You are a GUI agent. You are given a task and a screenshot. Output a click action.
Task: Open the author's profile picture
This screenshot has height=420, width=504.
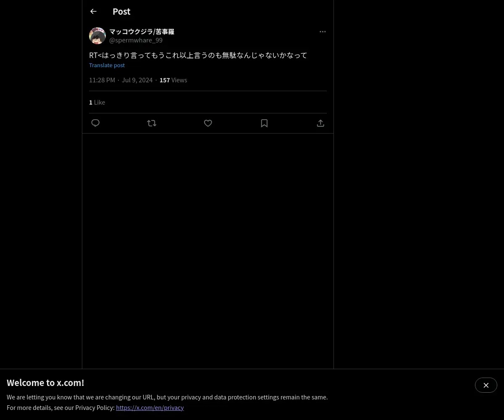point(97,36)
